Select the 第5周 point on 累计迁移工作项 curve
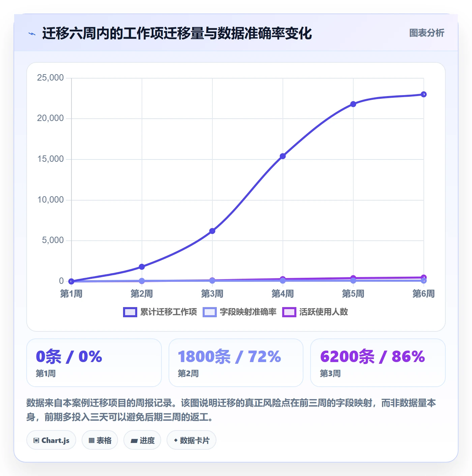 [353, 104]
